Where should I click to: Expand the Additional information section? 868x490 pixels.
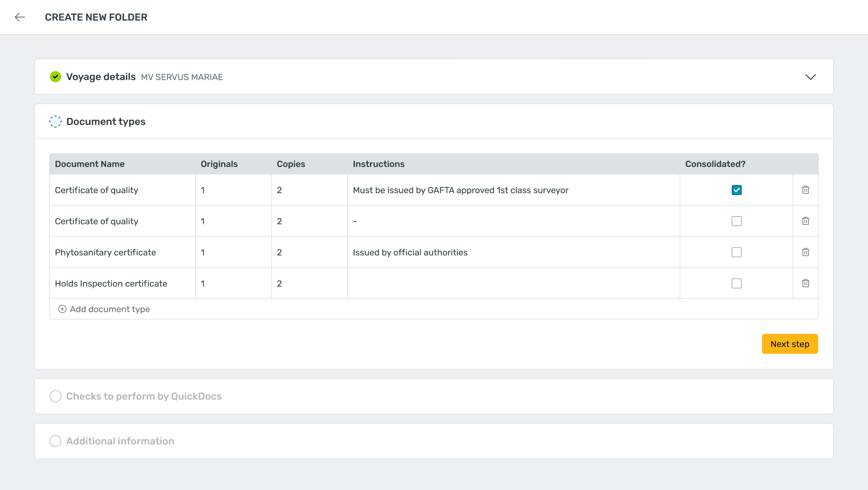click(120, 441)
